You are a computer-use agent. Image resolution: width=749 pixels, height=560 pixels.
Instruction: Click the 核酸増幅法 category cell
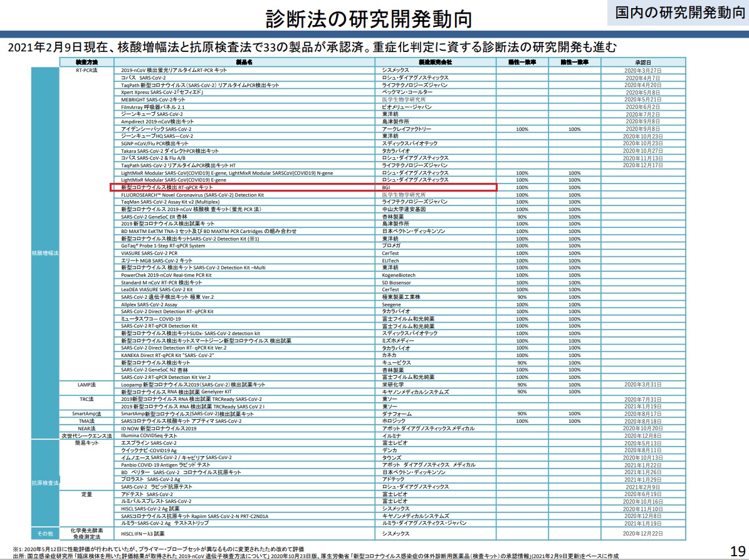[45, 252]
